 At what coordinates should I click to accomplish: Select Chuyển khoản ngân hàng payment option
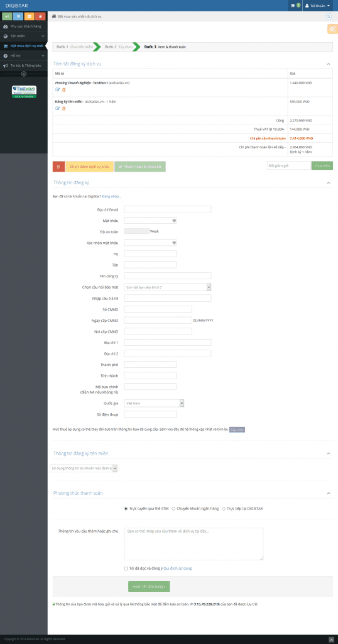[173, 508]
